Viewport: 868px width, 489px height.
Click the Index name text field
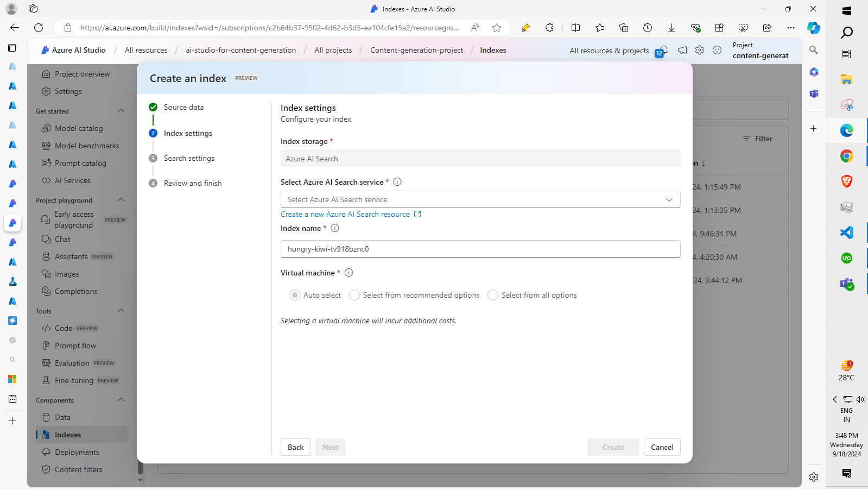[x=480, y=249]
